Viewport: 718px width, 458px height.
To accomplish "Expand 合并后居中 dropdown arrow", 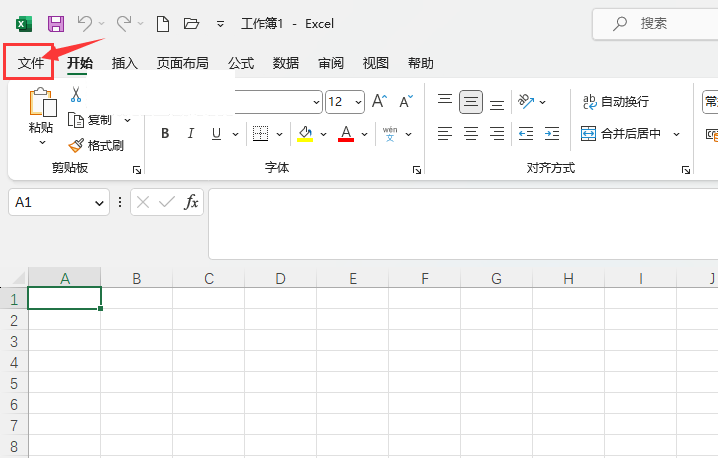I will (x=676, y=134).
